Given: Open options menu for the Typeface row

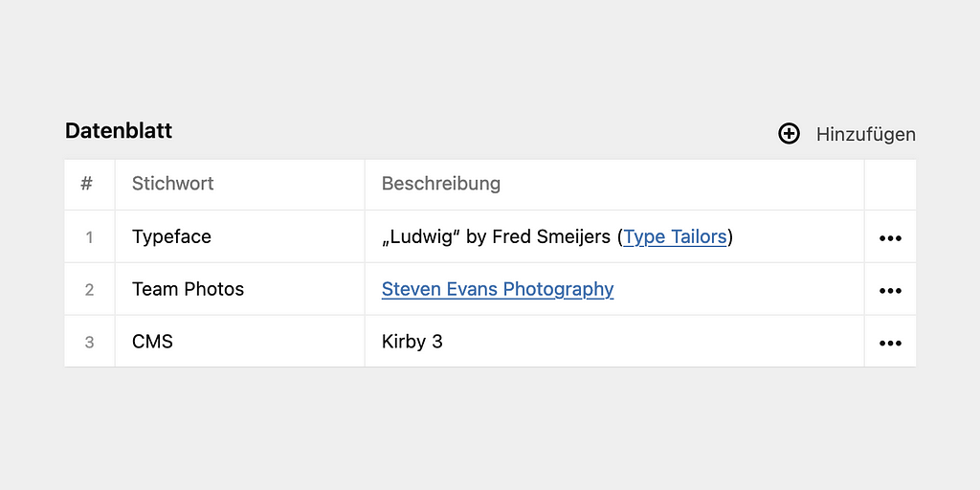Looking at the screenshot, I should [890, 237].
